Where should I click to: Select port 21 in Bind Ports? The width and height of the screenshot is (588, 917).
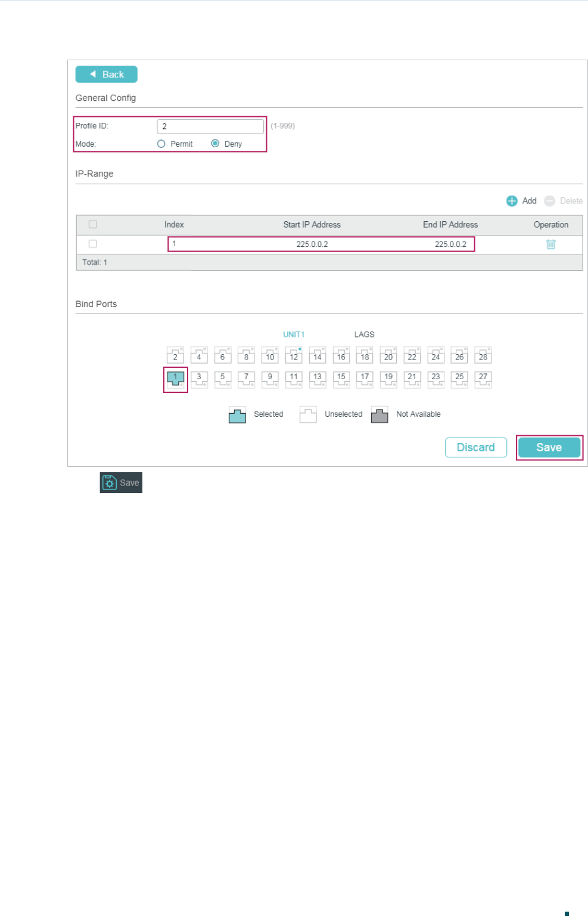click(412, 379)
